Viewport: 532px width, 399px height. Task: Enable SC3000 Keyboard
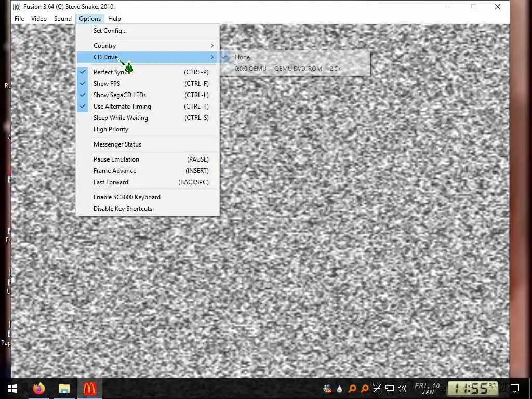coord(148,197)
